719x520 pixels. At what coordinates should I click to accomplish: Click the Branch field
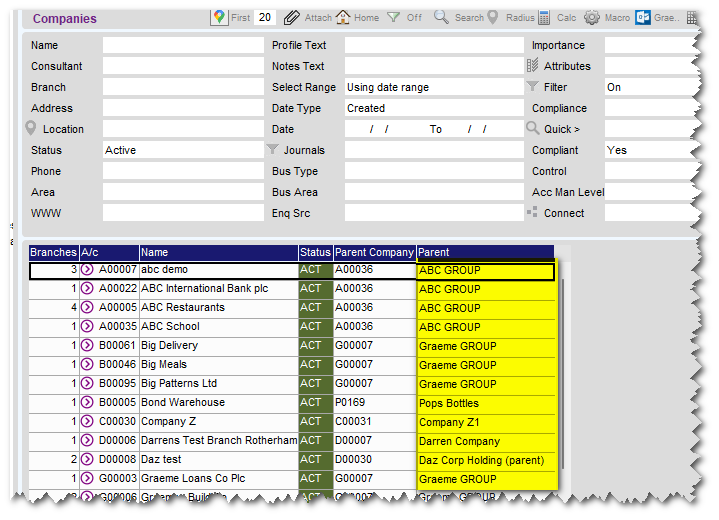pos(183,87)
